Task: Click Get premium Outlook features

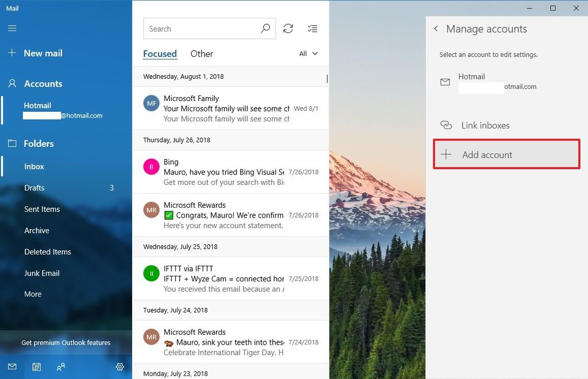Action: coord(65,342)
